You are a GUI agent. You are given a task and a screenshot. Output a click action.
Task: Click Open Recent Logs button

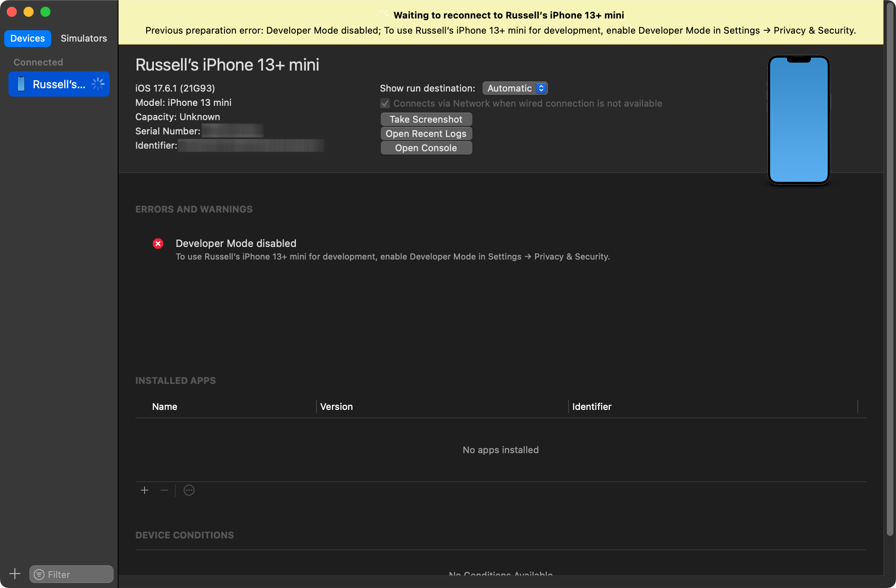point(426,134)
